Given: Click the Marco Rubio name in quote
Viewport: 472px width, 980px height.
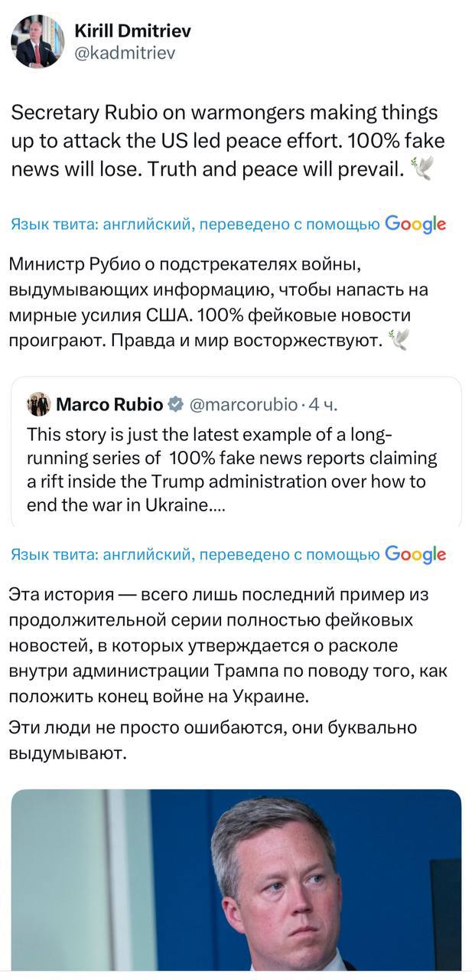Looking at the screenshot, I should click(x=109, y=404).
